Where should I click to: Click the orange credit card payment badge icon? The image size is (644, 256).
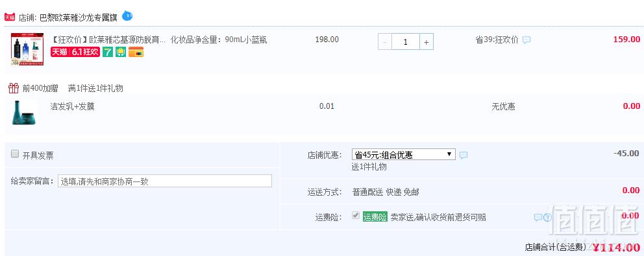136,52
